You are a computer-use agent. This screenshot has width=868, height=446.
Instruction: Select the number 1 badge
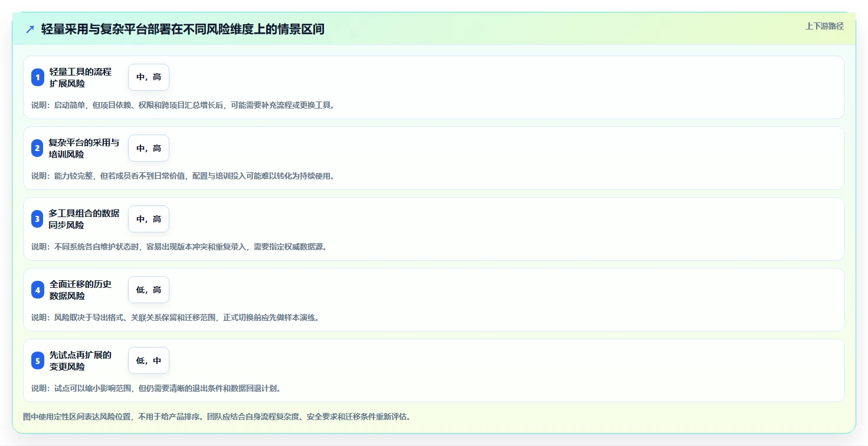(x=38, y=77)
